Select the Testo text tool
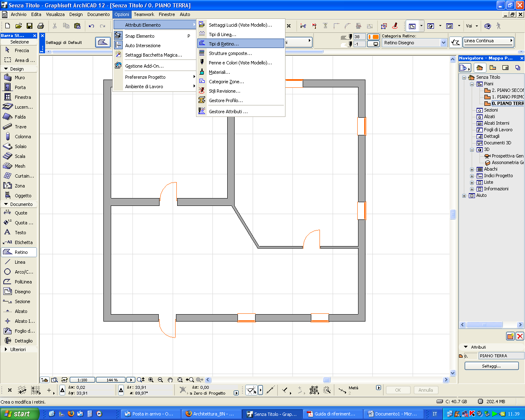 pos(19,233)
